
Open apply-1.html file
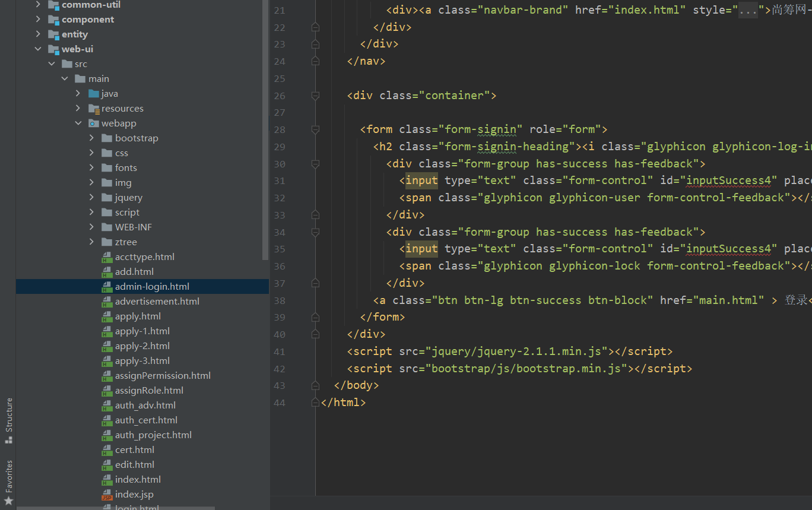[x=142, y=331]
